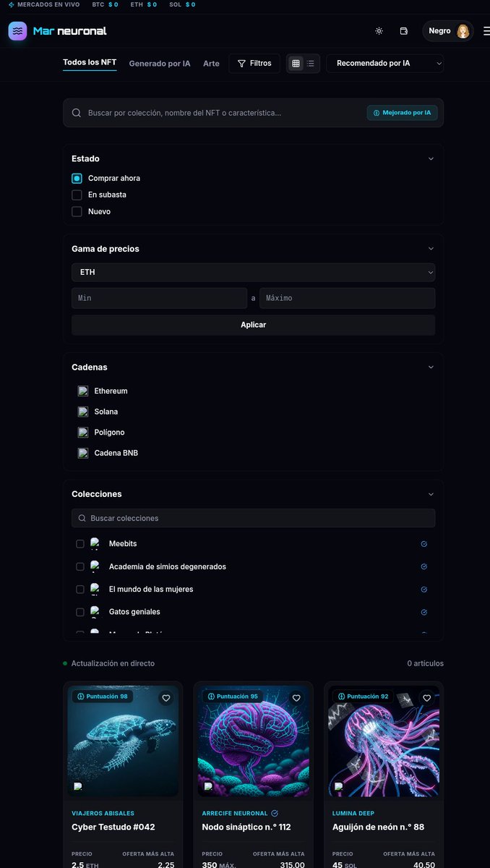This screenshot has height=868, width=490.
Task: Favorite Aguijón de neón n.° 88 heart
Action: 427,698
